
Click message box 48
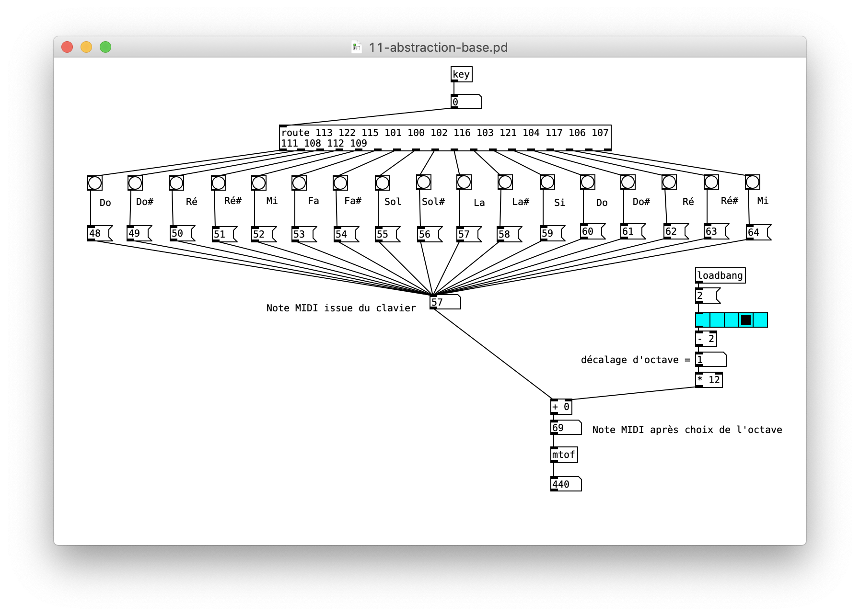[100, 233]
